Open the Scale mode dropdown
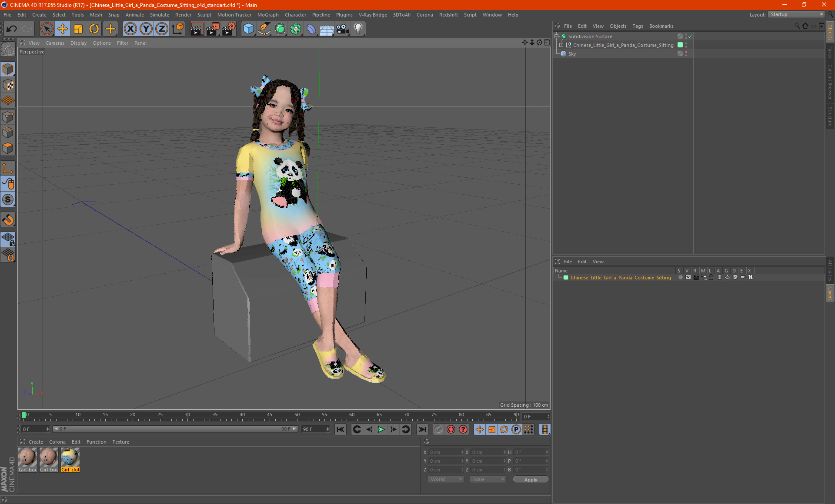835x504 pixels. pos(488,479)
